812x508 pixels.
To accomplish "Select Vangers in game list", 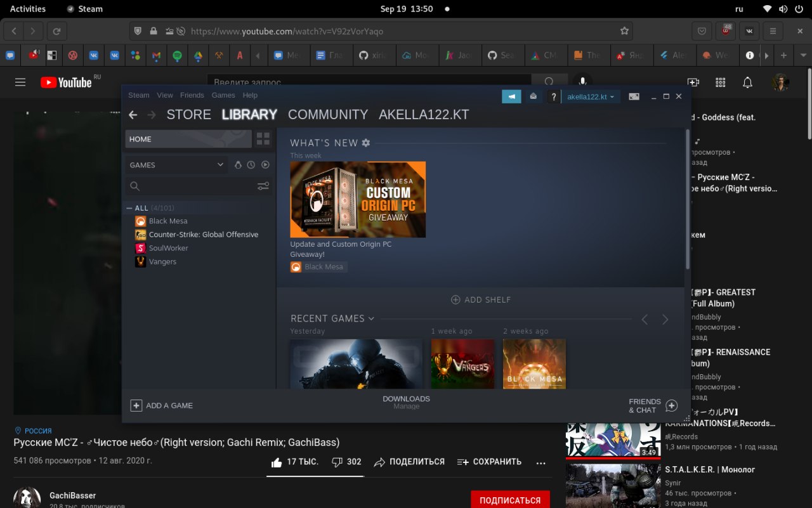I will 162,261.
